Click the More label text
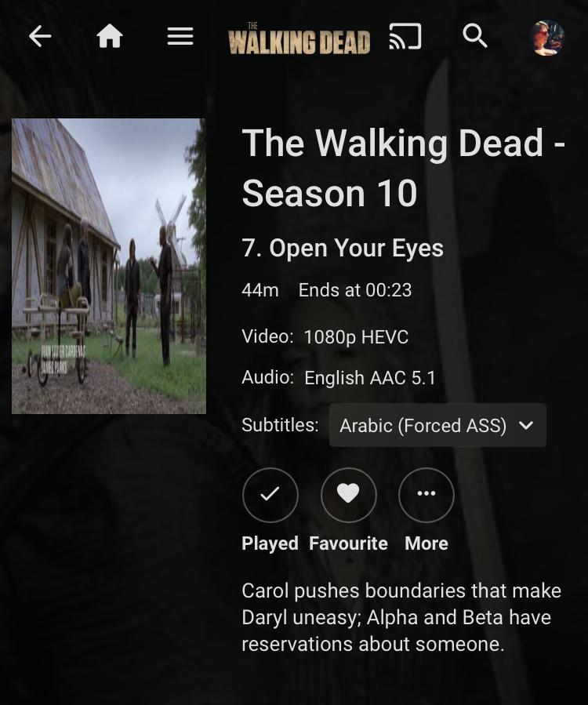Screen dimensions: 588x705 426,543
